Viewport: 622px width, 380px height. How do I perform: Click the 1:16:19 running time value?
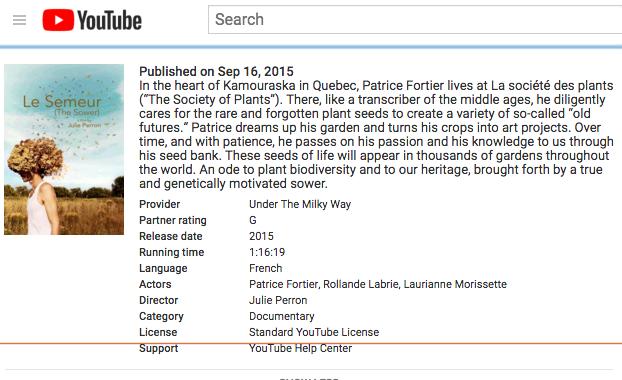pos(267,252)
